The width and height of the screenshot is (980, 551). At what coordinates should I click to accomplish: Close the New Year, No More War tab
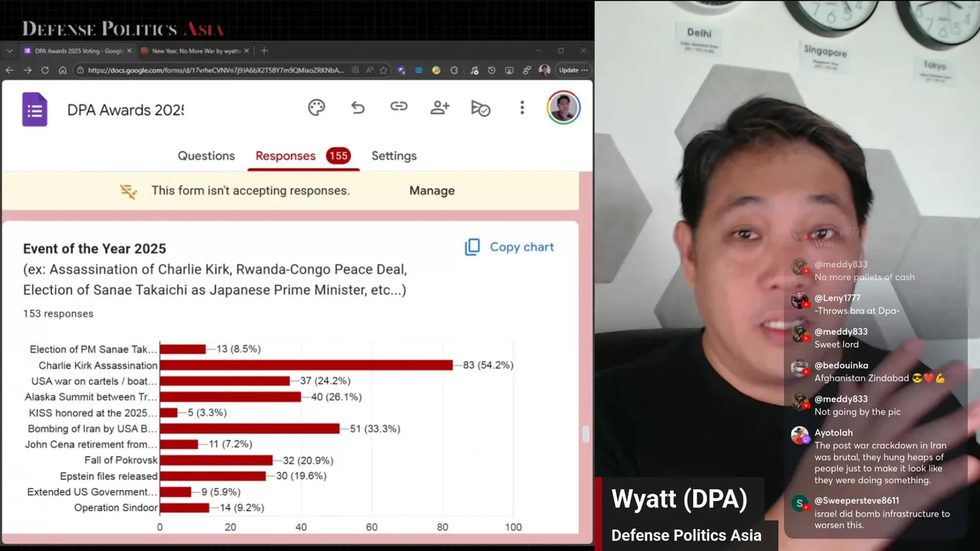(246, 51)
